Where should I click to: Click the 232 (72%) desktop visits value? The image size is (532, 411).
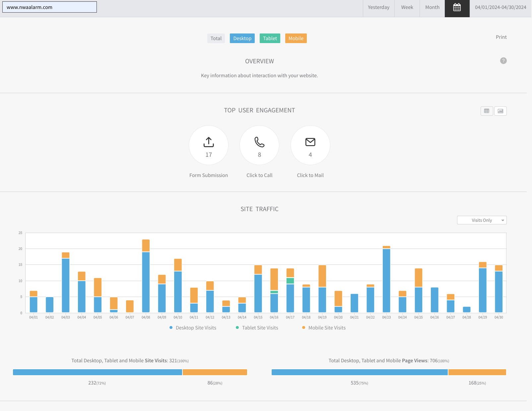coord(97,383)
